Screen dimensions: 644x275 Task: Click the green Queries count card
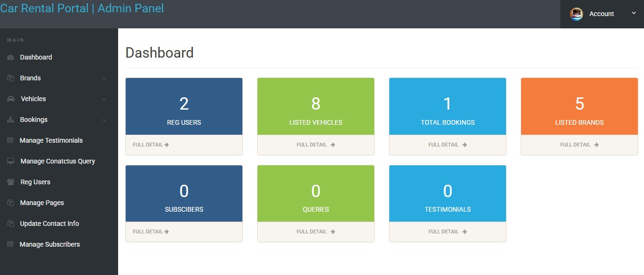point(316,193)
